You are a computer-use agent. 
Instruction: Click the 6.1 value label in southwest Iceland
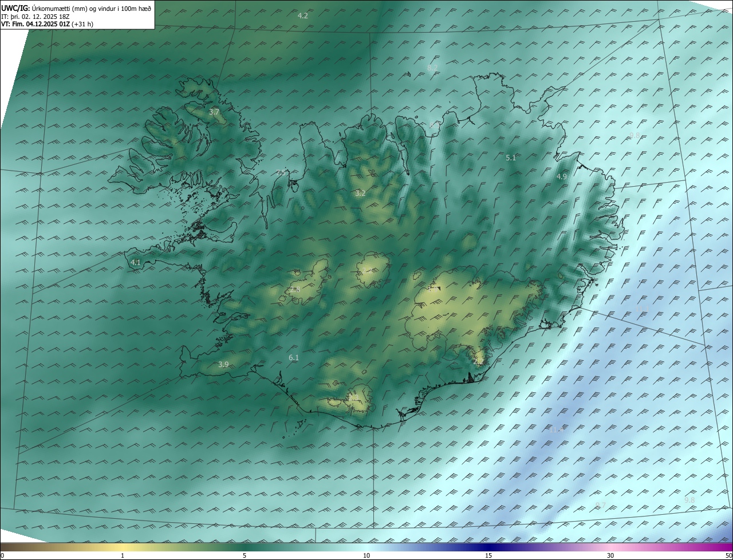coord(294,357)
